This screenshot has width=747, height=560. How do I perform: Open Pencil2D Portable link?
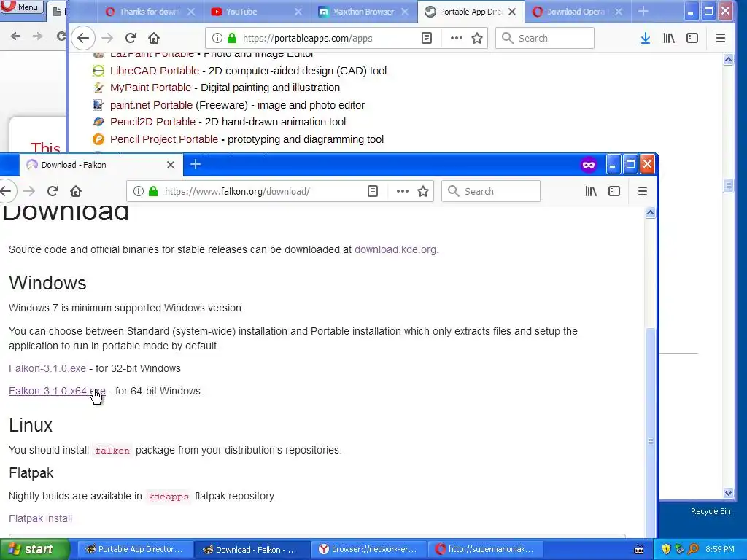coord(152,122)
